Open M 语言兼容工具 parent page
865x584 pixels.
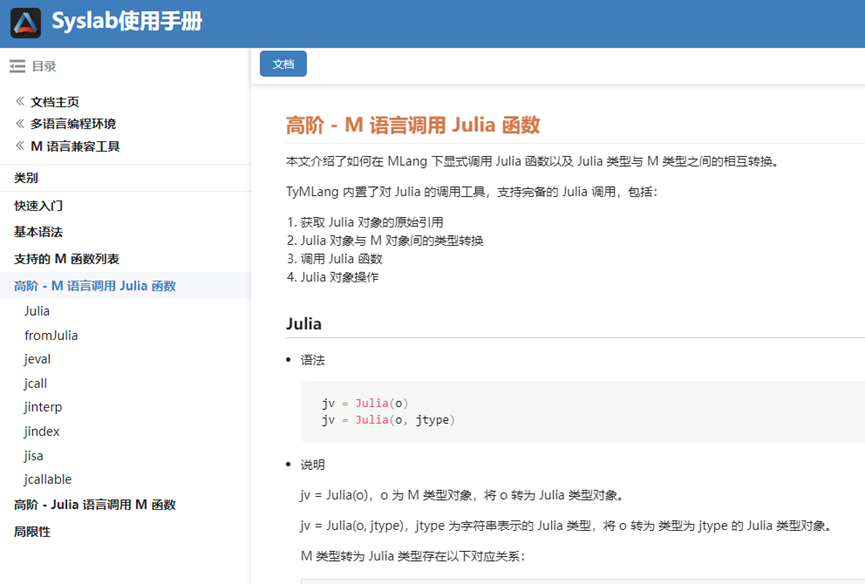pyautogui.click(x=75, y=146)
